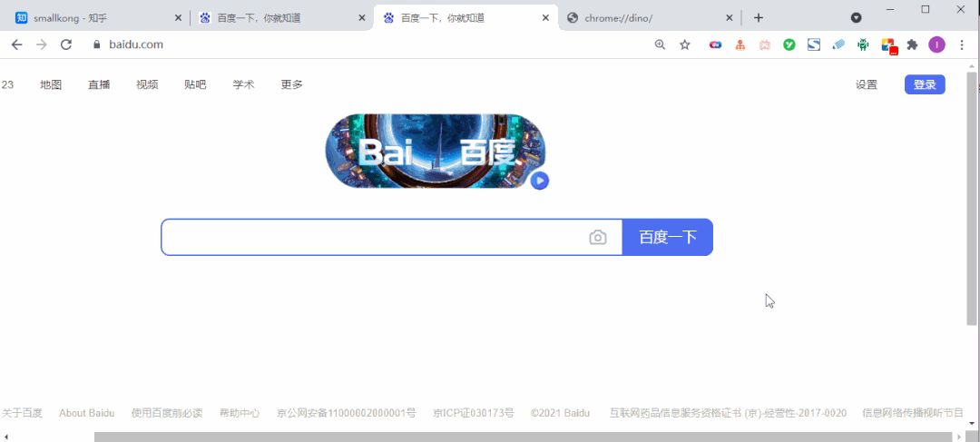This screenshot has width=980, height=442.
Task: Click the horizontal scrollbar thumb
Action: (523, 437)
